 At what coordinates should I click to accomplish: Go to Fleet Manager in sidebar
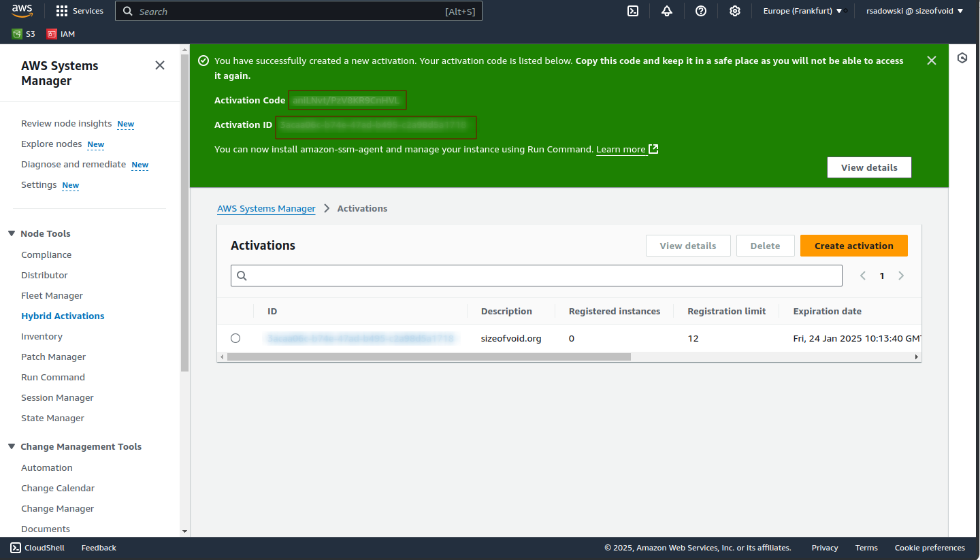tap(52, 295)
